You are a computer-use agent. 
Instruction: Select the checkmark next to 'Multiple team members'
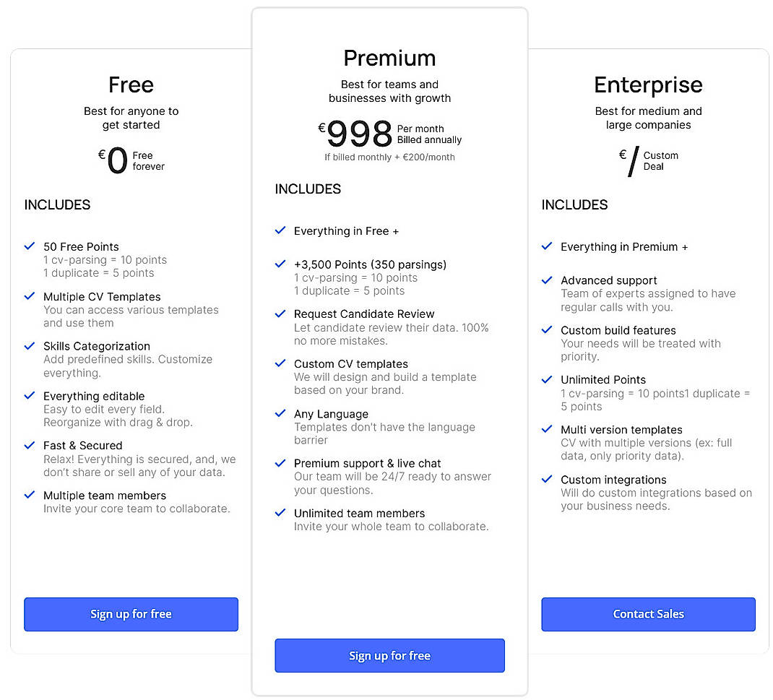[29, 496]
